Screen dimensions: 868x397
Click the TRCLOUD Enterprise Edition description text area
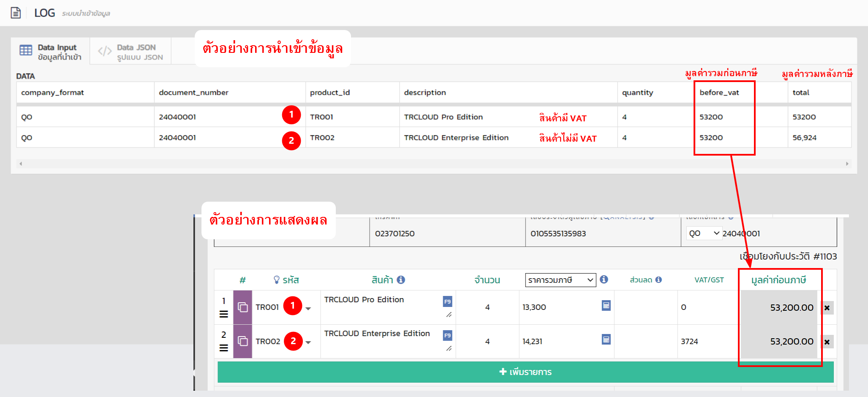[381, 341]
